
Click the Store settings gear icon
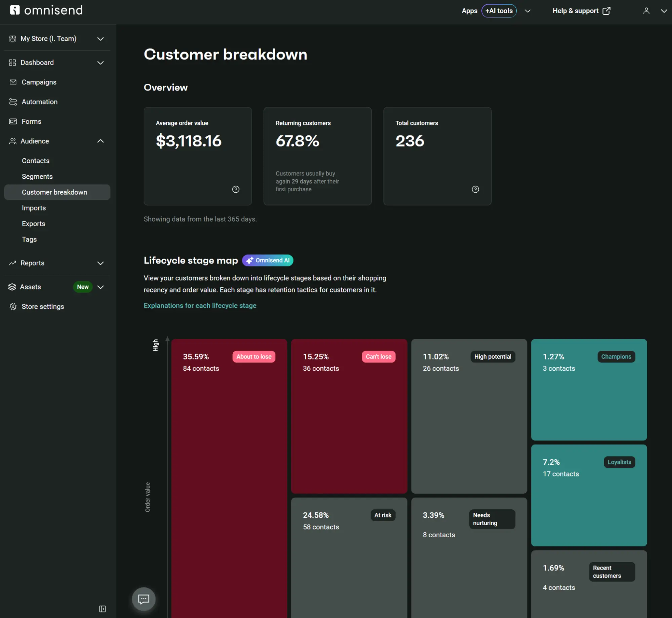[x=13, y=307]
